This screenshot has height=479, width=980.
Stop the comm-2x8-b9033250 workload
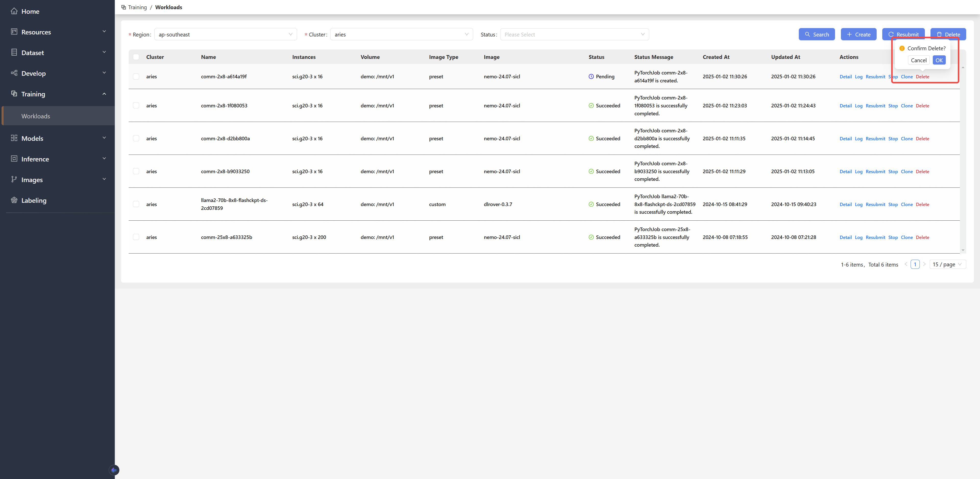click(x=892, y=171)
